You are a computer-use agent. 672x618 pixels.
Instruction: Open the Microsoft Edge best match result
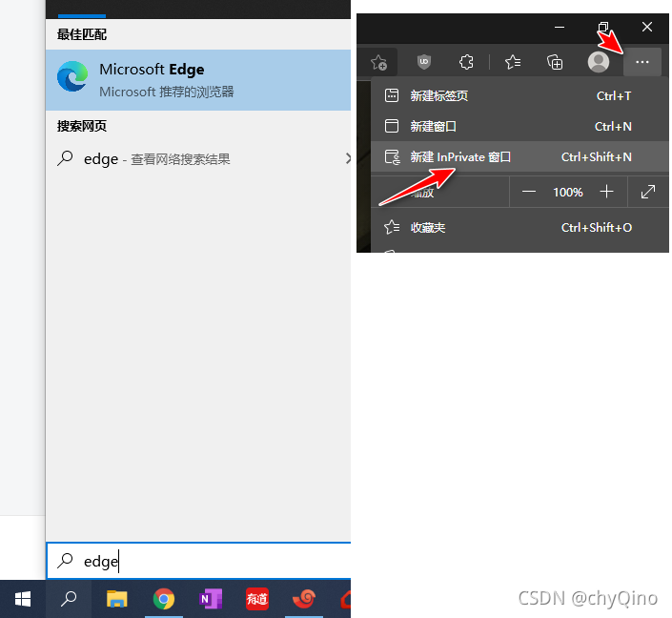click(198, 80)
